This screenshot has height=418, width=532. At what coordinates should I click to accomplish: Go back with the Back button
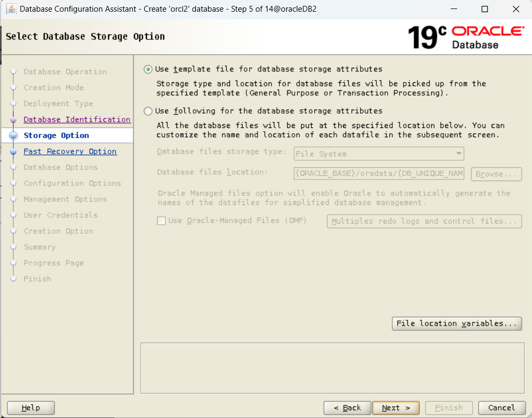347,407
